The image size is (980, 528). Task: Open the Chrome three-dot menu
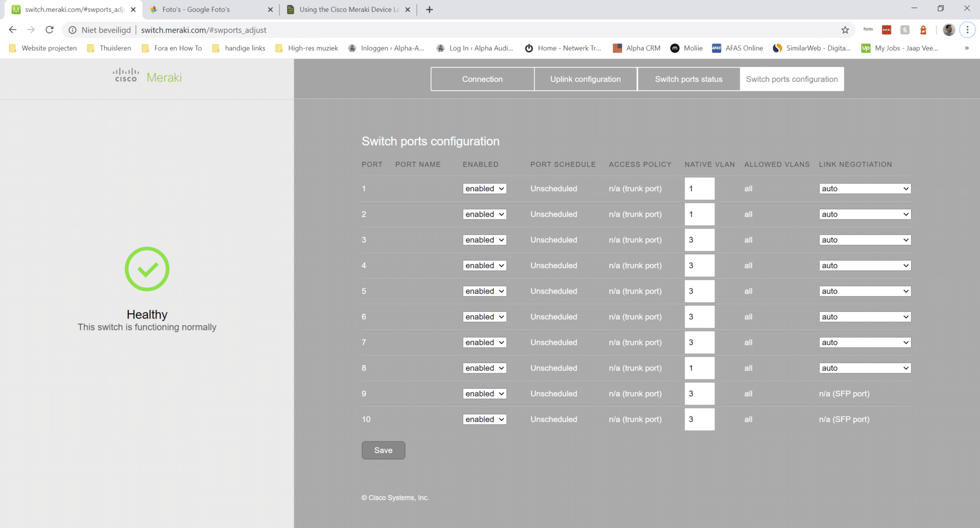click(x=968, y=30)
